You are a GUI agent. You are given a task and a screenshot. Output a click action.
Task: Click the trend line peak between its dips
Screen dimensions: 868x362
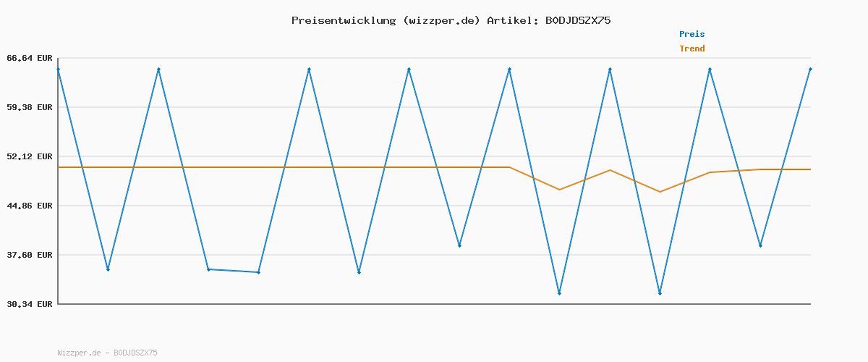(x=610, y=170)
